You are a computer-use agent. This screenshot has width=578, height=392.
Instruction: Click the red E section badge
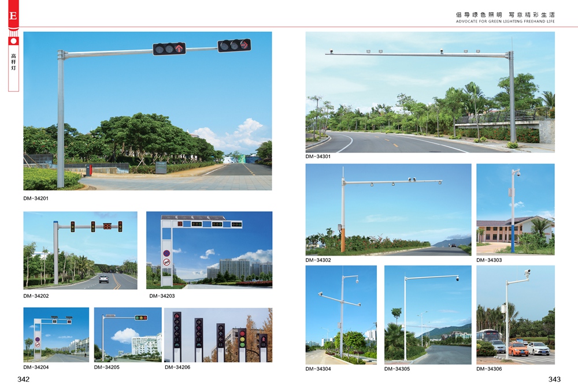point(13,15)
